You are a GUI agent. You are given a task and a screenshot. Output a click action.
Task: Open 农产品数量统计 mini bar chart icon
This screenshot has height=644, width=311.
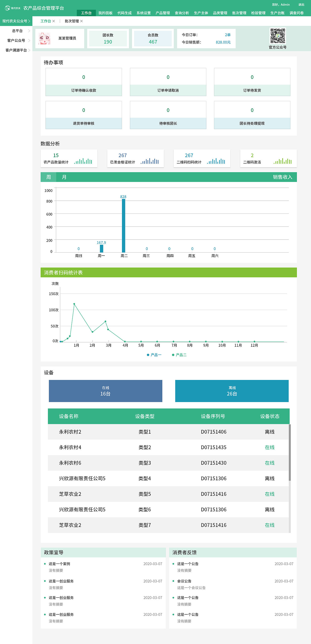(83, 161)
